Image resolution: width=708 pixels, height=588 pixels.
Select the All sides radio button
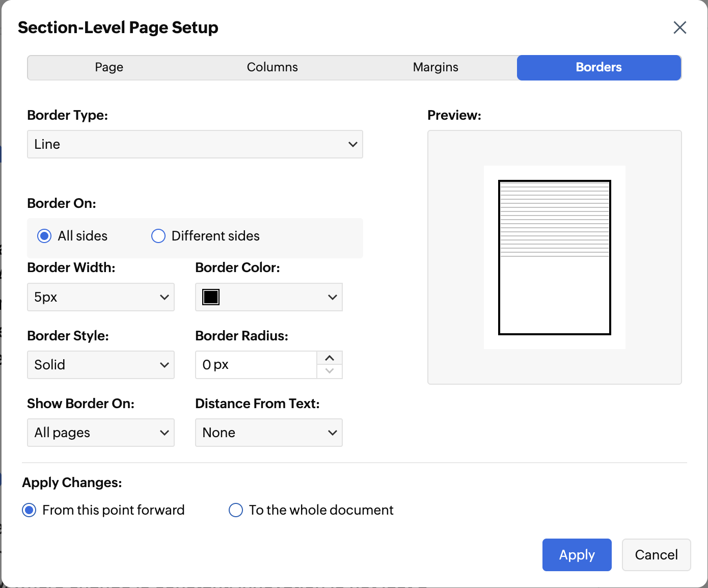point(45,236)
